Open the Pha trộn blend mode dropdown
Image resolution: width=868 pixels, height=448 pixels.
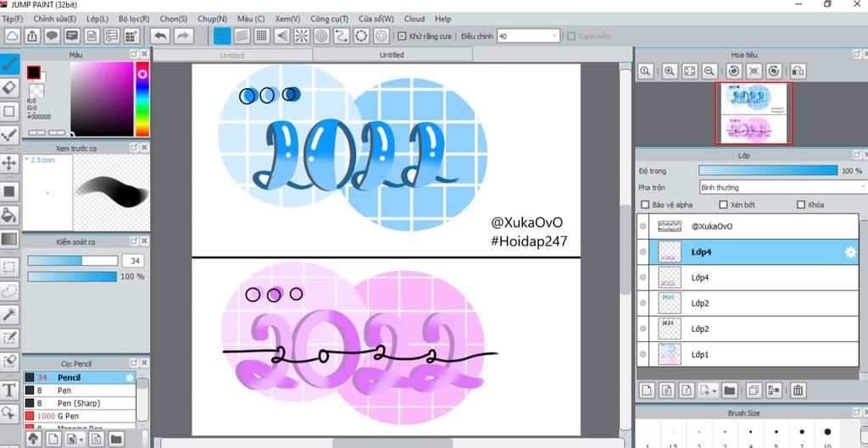point(782,187)
